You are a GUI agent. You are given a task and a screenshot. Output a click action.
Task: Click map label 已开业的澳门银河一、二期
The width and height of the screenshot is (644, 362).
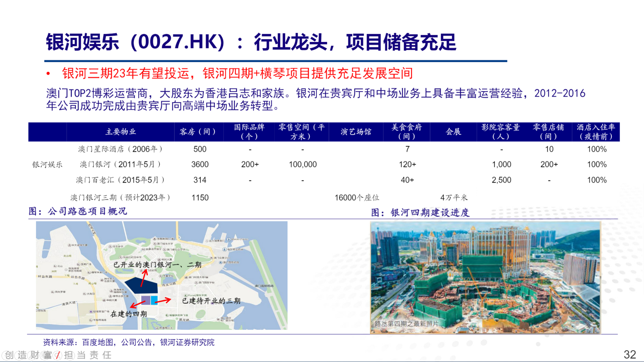(157, 265)
